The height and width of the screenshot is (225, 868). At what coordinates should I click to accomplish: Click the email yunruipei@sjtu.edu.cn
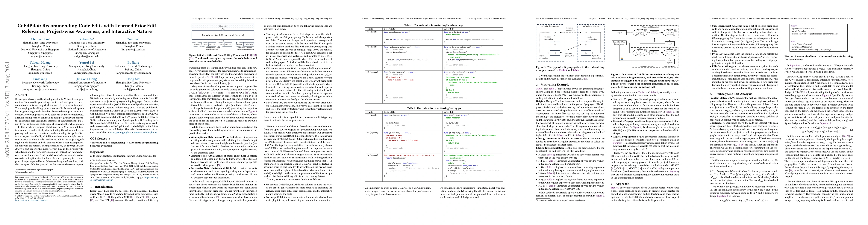click(87, 73)
